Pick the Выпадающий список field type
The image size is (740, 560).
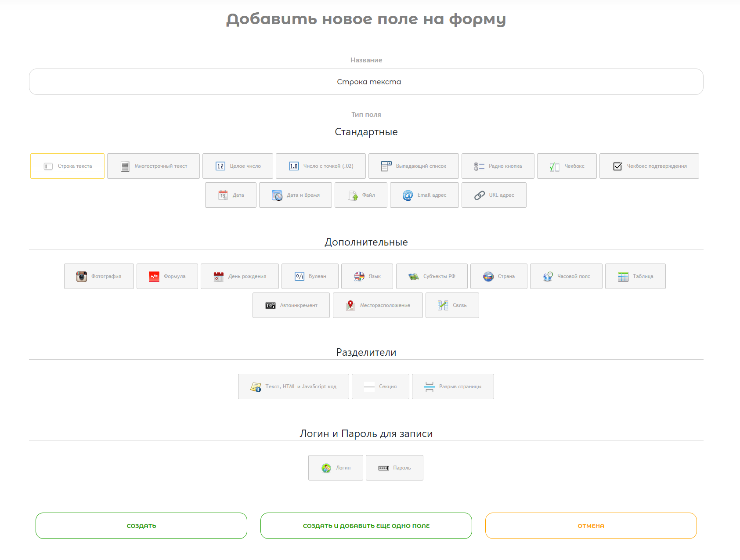pos(413,166)
